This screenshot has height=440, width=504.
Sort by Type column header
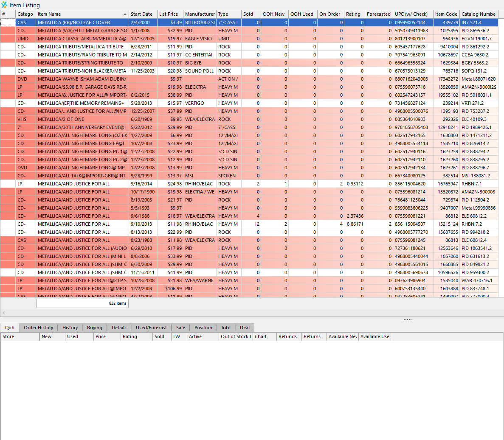(x=228, y=14)
